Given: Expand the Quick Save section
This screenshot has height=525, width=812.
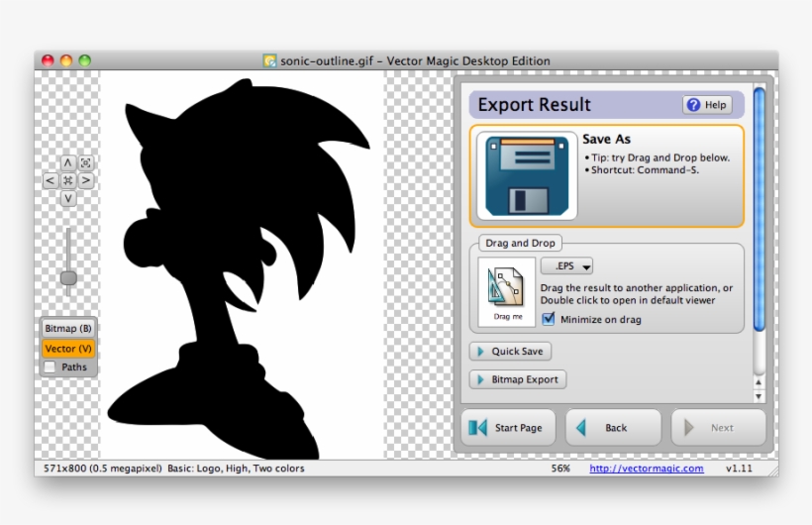Looking at the screenshot, I should pyautogui.click(x=510, y=352).
